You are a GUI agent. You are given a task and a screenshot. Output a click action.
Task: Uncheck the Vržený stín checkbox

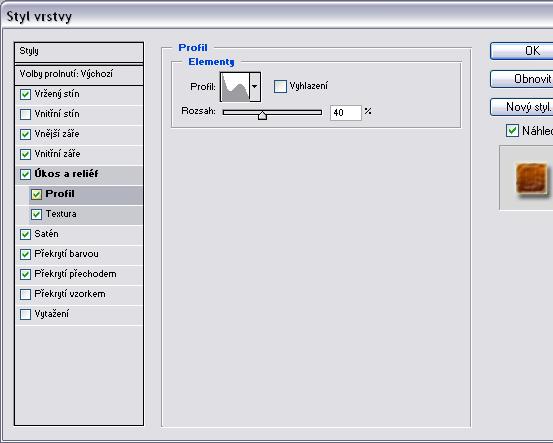click(x=25, y=95)
